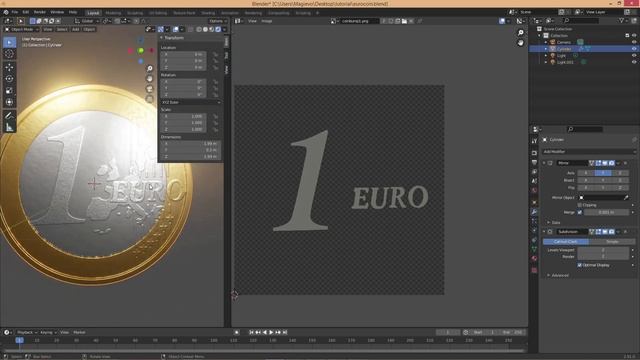Open the Edit menu
Viewport: 640px width, 360px height.
point(26,12)
